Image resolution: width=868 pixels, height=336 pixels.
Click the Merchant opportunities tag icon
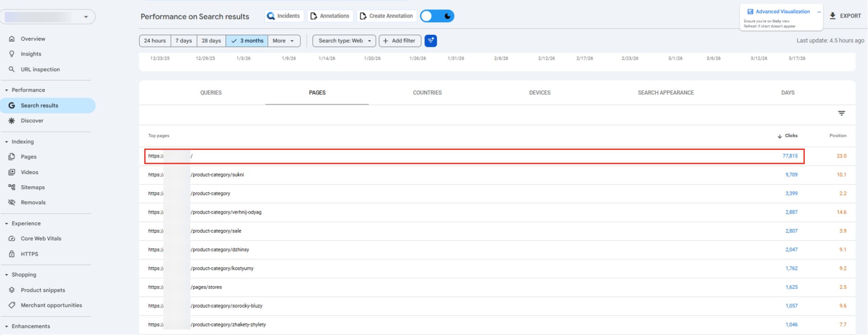pos(12,305)
